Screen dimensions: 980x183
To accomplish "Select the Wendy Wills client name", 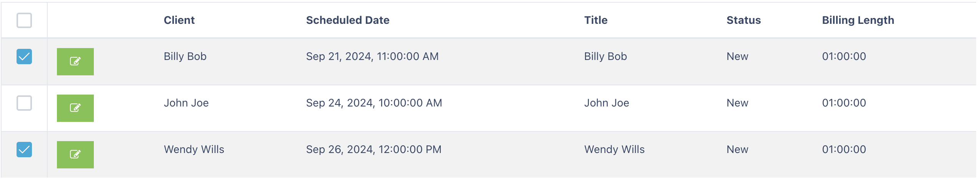I will 194,150.
